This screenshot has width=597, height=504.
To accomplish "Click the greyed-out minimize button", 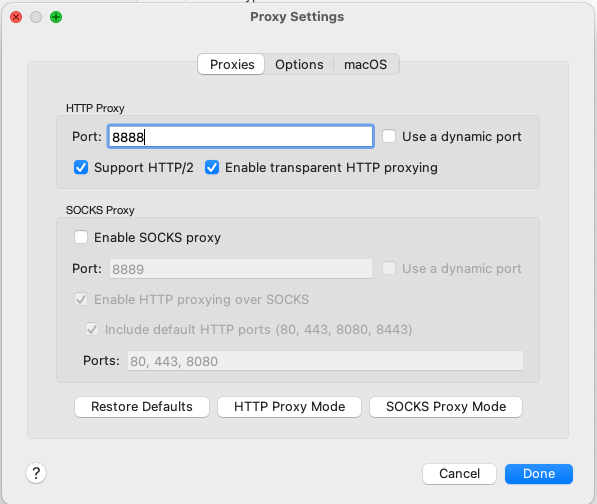I will pyautogui.click(x=36, y=17).
